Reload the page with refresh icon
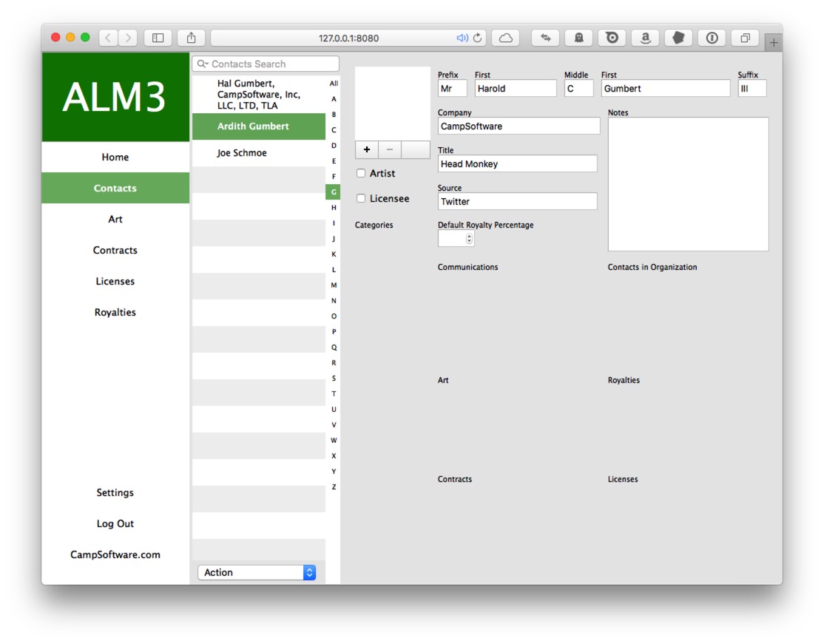824x644 pixels. tap(477, 38)
